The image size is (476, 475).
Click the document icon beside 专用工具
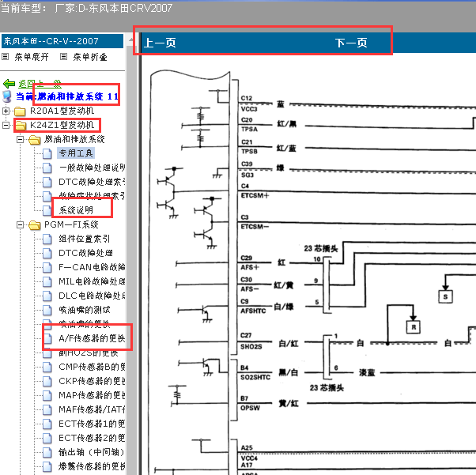pyautogui.click(x=47, y=153)
